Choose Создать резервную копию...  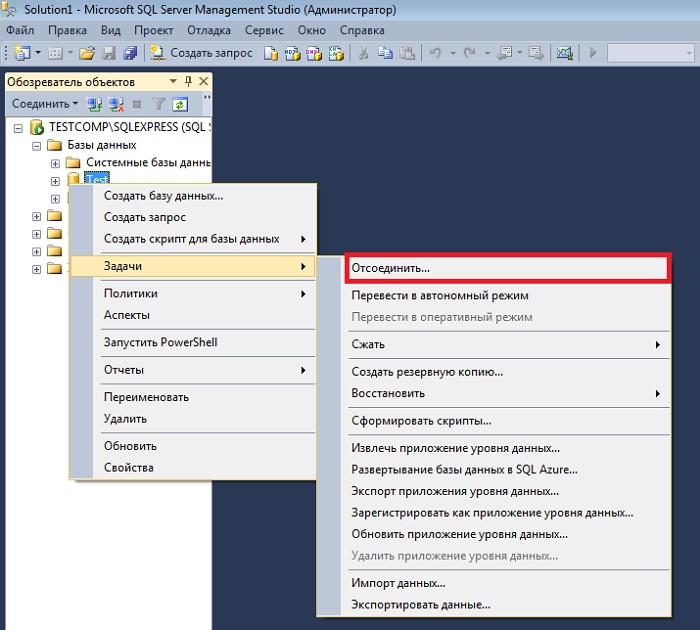coord(508,372)
